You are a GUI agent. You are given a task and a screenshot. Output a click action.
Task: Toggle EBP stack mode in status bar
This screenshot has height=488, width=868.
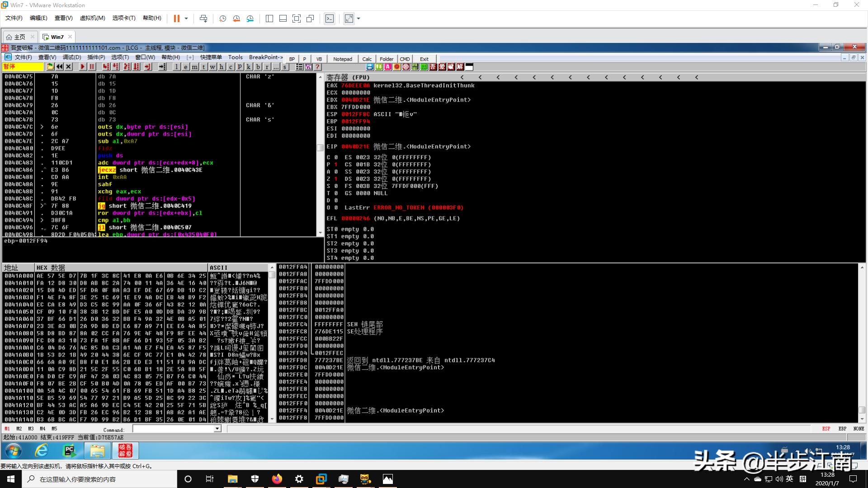842,429
